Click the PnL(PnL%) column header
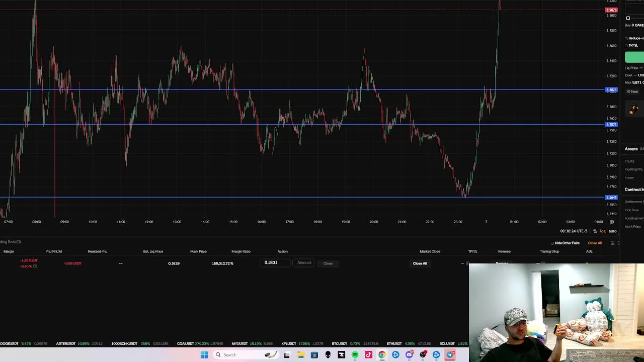The width and height of the screenshot is (644, 362). (54, 251)
